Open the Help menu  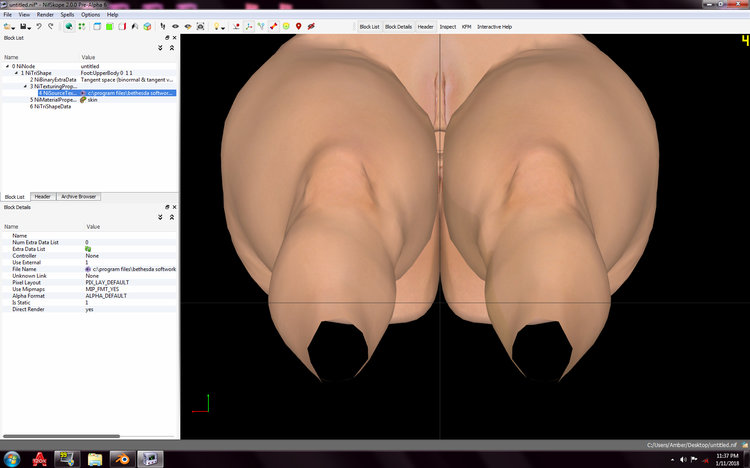point(112,15)
